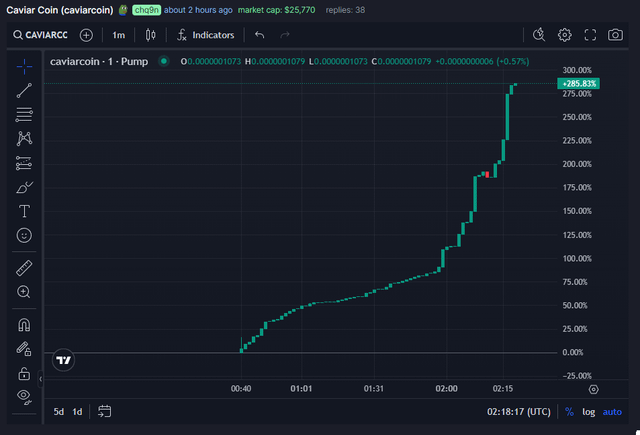Hide all drawings with eye icon
640x435 pixels.
24,397
